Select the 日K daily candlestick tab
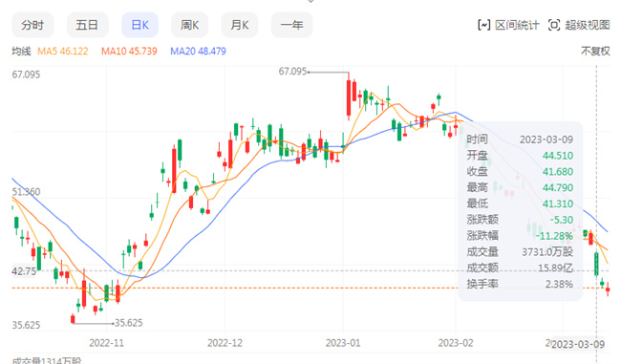Viewport: 621px width, 364px height. coord(139,25)
